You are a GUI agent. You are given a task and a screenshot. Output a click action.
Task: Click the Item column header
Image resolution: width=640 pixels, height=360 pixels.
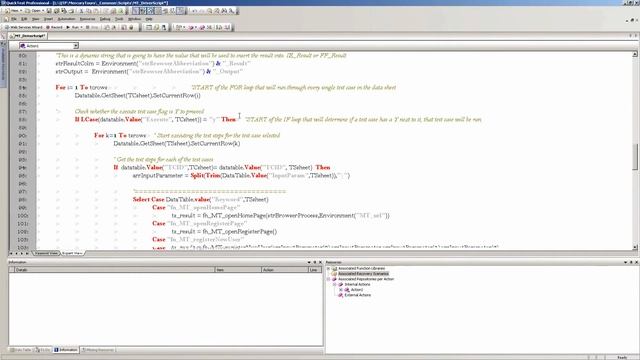(238, 270)
